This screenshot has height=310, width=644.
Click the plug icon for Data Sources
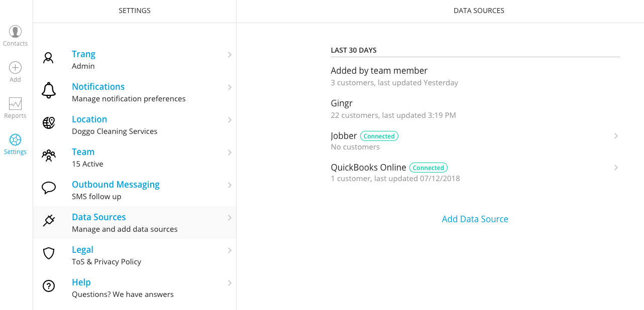tap(49, 221)
